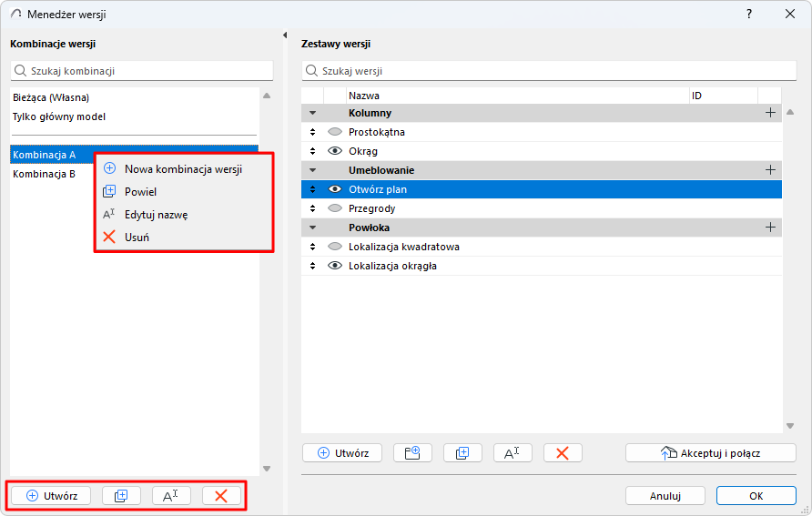Click combinations list scroll down arrow
Screen dimensions: 812x516
[267, 469]
